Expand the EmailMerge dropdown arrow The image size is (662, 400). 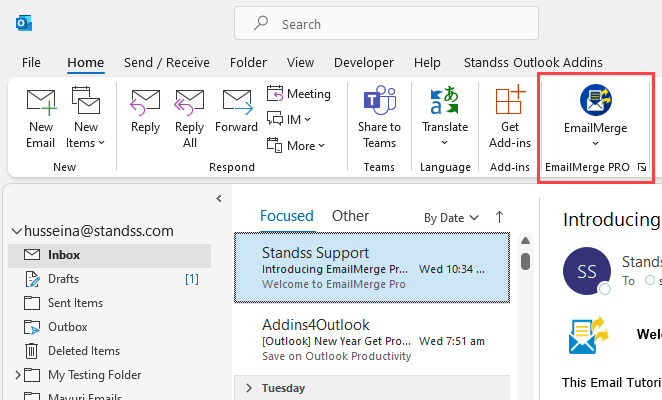point(595,144)
